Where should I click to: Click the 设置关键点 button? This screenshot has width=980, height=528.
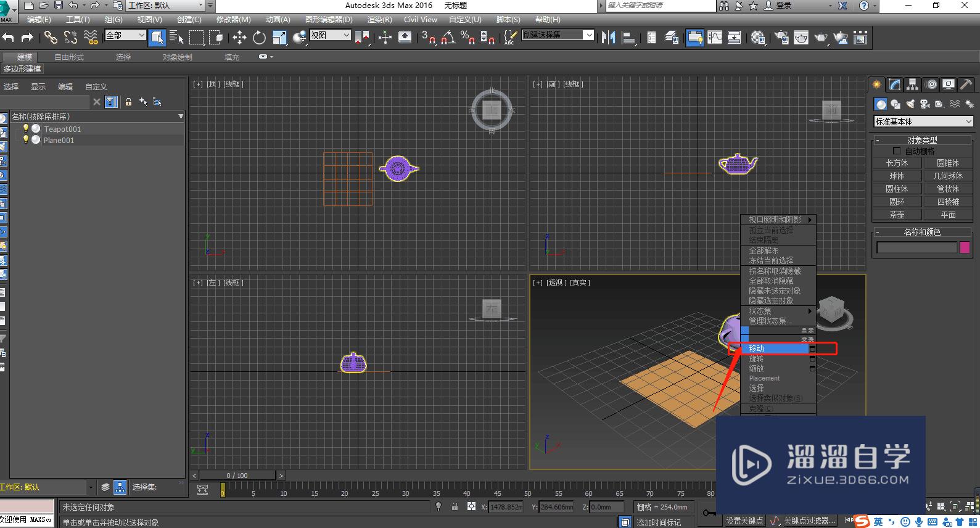(x=744, y=521)
